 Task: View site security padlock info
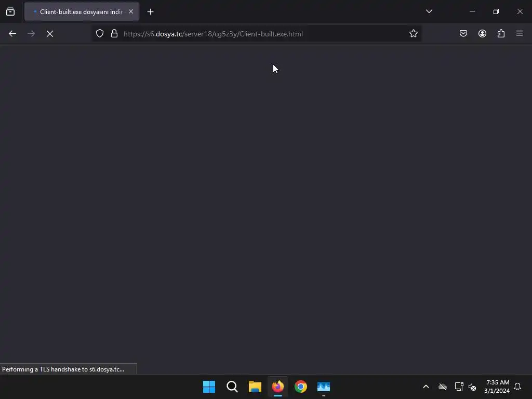(x=114, y=34)
